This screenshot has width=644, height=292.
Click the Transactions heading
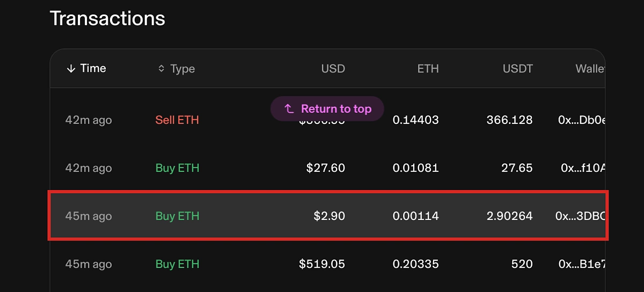click(107, 18)
